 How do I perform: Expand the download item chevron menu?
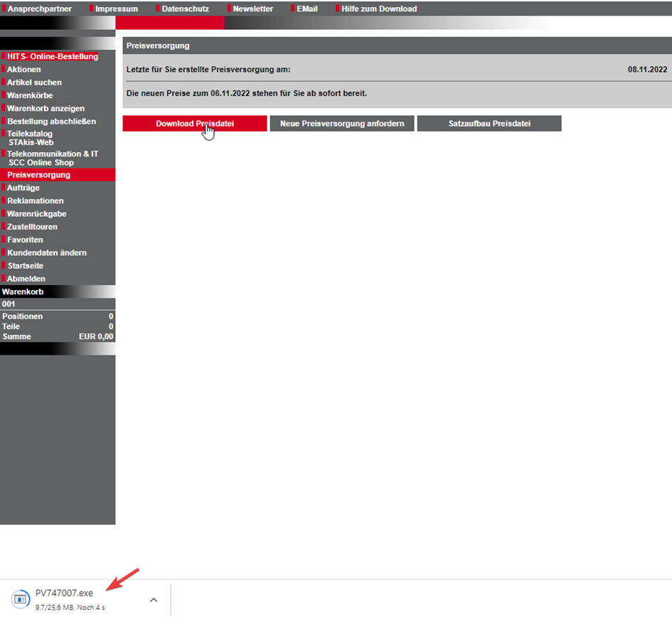[154, 599]
